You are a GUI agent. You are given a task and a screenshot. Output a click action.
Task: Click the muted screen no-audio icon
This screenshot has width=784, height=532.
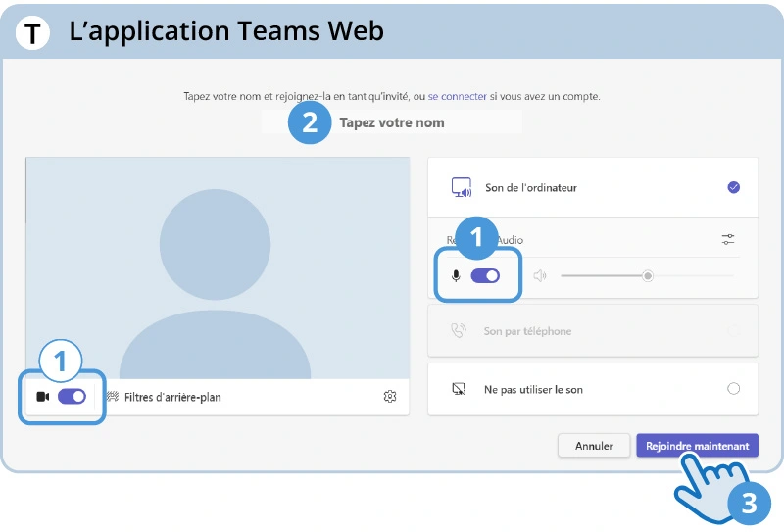459,389
